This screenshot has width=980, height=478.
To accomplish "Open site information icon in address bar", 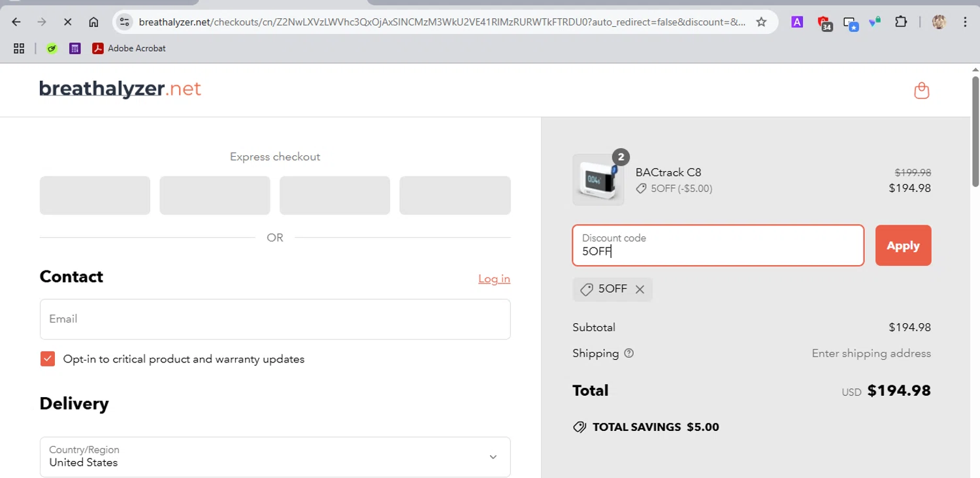I will tap(124, 22).
